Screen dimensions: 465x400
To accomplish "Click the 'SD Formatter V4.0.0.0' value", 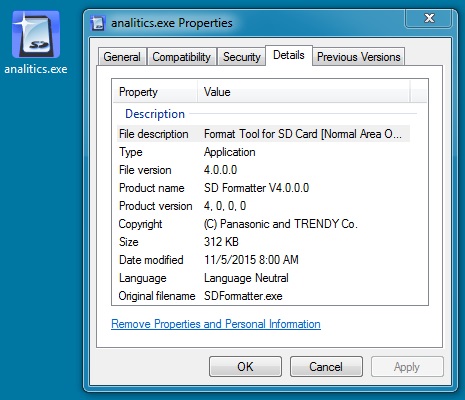I will click(256, 188).
